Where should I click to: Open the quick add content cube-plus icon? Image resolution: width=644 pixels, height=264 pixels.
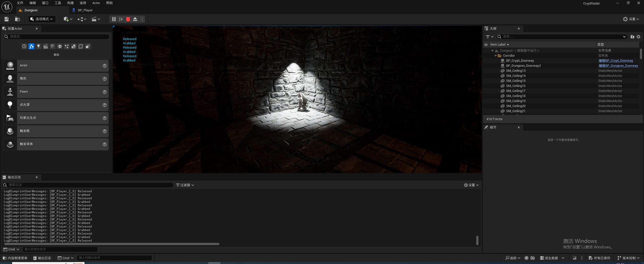click(68, 19)
